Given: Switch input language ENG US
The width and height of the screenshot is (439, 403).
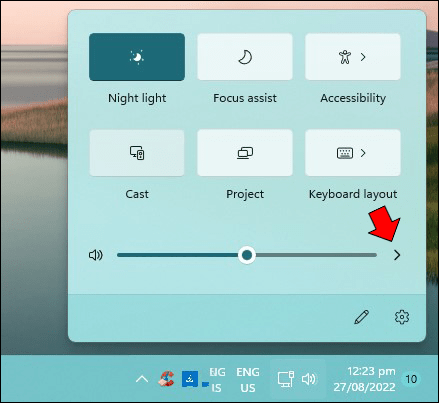Looking at the screenshot, I should [248, 380].
